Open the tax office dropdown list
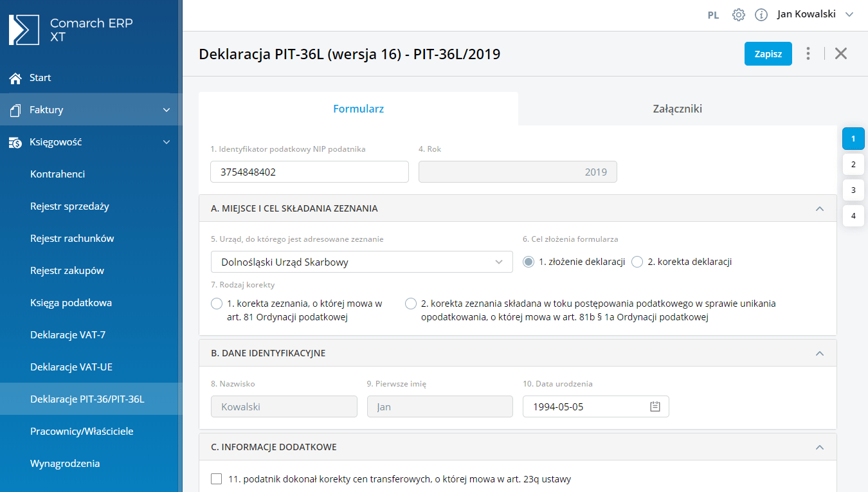The width and height of the screenshot is (868, 492). [498, 262]
